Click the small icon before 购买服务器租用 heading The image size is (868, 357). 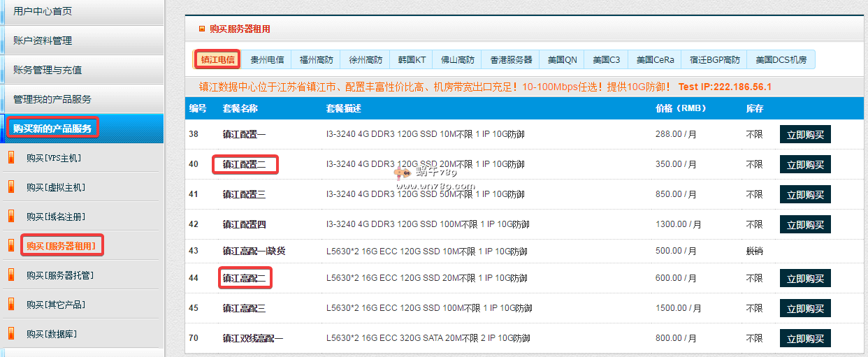(202, 29)
